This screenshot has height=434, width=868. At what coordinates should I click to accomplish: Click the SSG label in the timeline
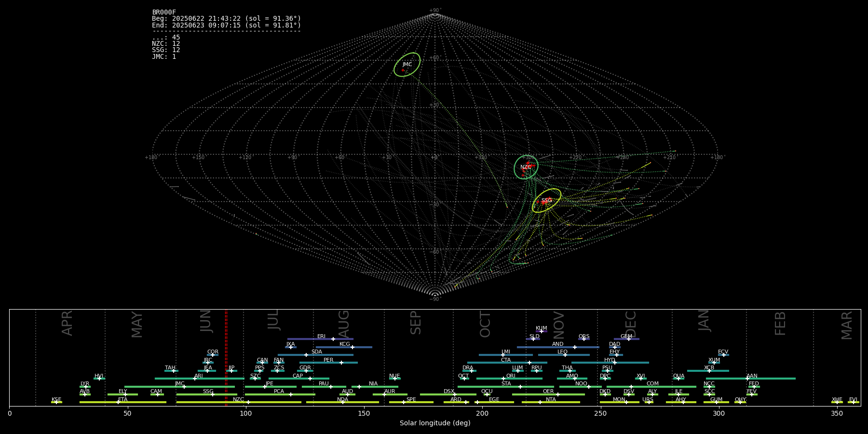tap(208, 392)
